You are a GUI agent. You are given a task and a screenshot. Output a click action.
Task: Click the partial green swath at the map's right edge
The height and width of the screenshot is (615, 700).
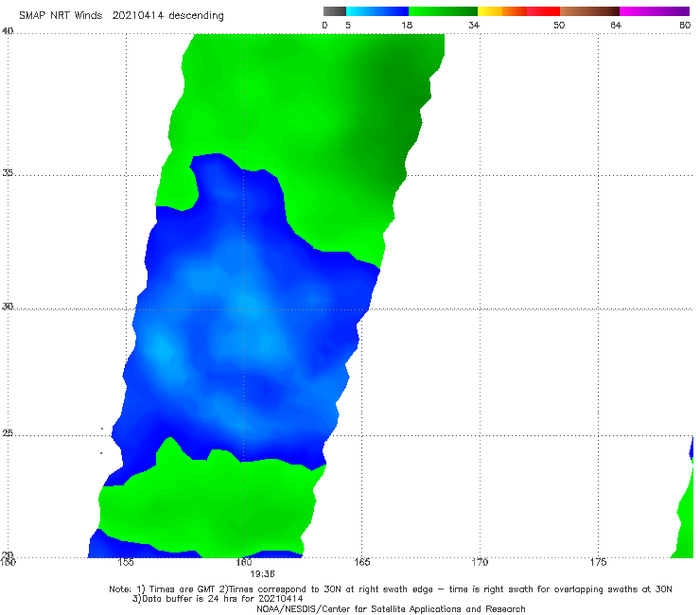pos(684,518)
